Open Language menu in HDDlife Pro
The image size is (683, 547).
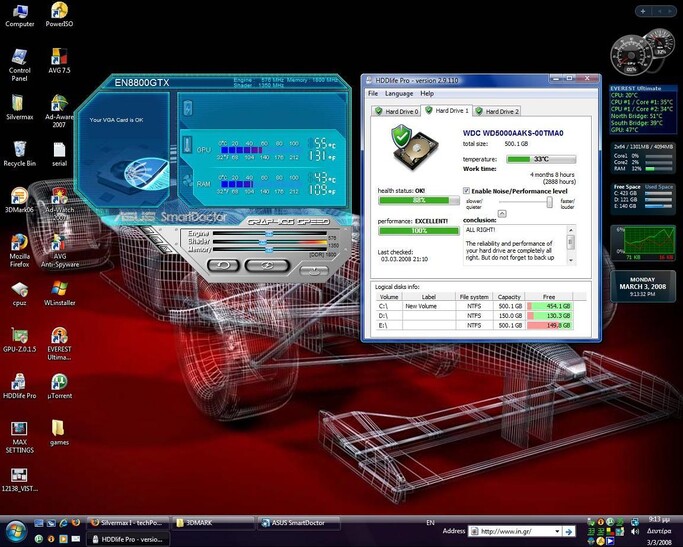point(399,93)
